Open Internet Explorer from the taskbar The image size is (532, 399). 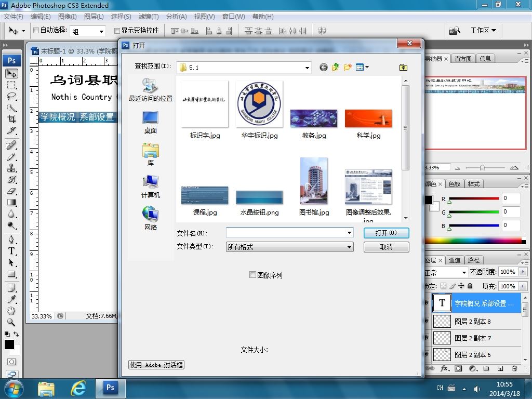click(x=78, y=388)
